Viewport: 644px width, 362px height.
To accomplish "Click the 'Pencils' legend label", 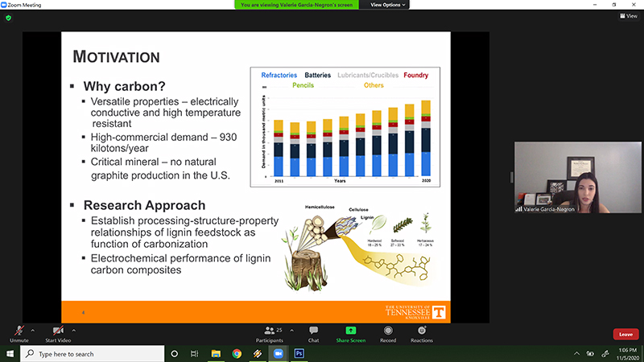I will tap(303, 85).
